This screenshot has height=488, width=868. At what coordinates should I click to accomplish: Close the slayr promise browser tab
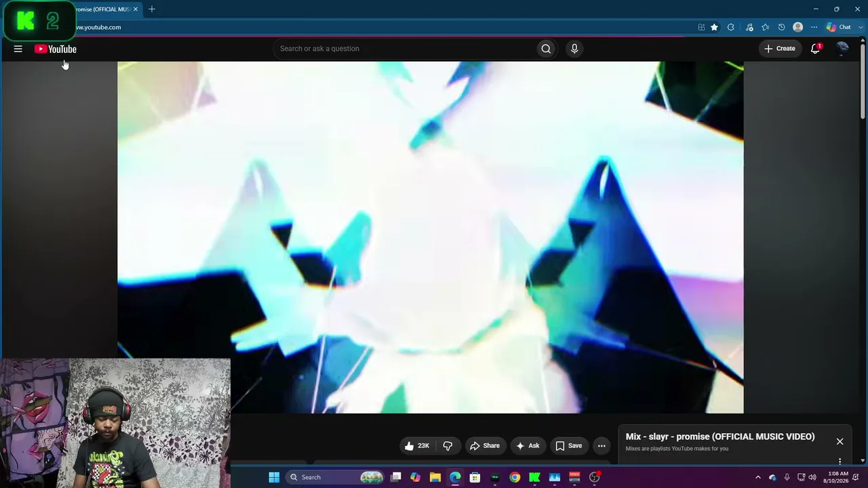click(136, 9)
